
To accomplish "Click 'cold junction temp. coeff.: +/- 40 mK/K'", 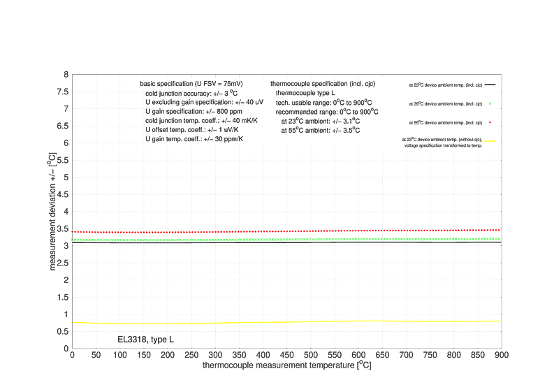I will pos(201,120).
